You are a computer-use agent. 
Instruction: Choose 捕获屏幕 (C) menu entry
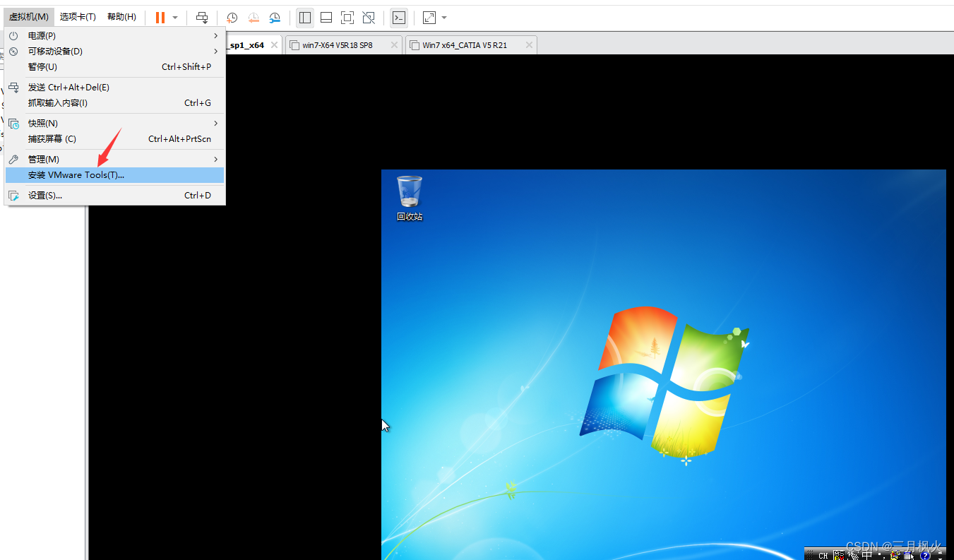114,138
